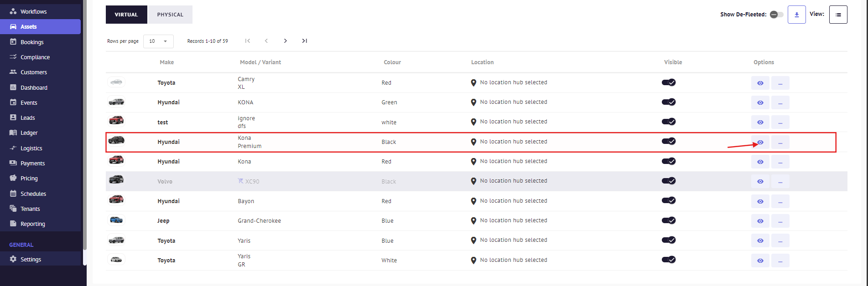This screenshot has width=868, height=286.
Task: Toggle visibility for Hyundai Bayon
Action: 669,200
